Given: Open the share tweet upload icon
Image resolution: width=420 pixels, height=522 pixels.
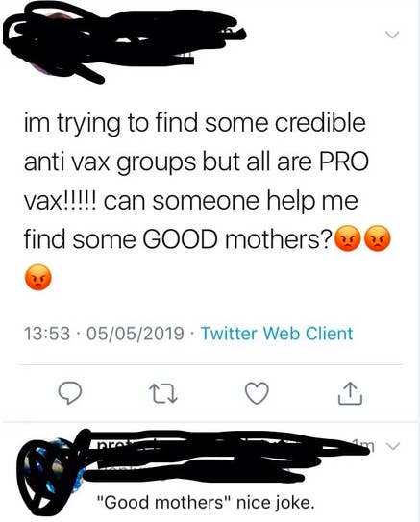Looking at the screenshot, I should (350, 393).
